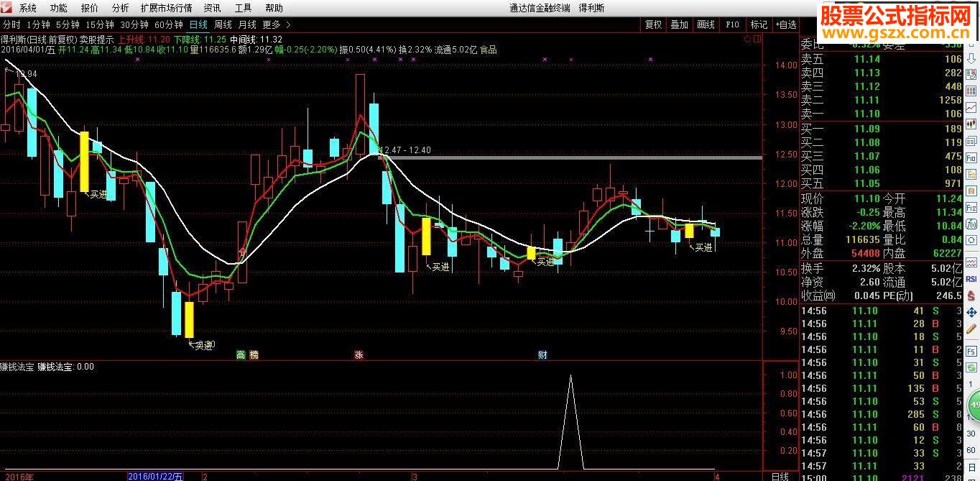
Task: Switch to the 月线 monthly tab
Action: (x=246, y=24)
